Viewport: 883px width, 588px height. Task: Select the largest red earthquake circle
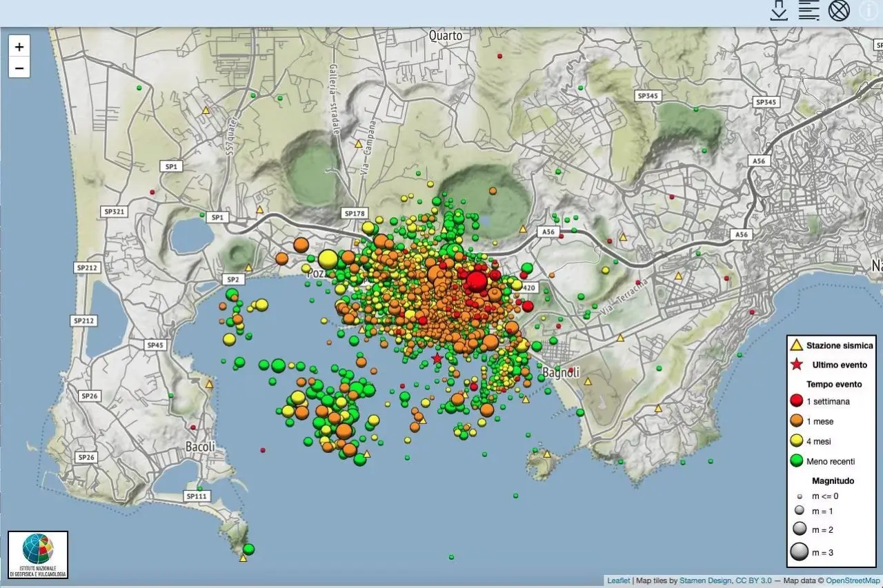pos(476,281)
